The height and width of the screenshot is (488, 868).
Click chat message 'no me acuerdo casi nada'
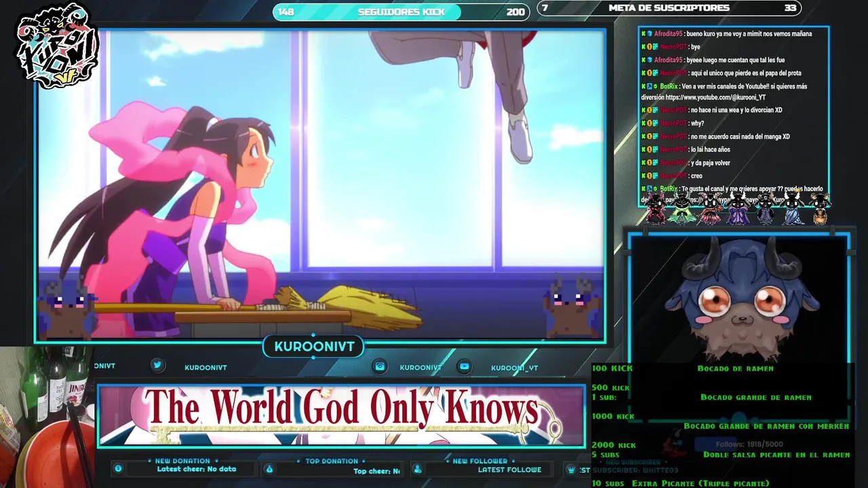click(741, 136)
